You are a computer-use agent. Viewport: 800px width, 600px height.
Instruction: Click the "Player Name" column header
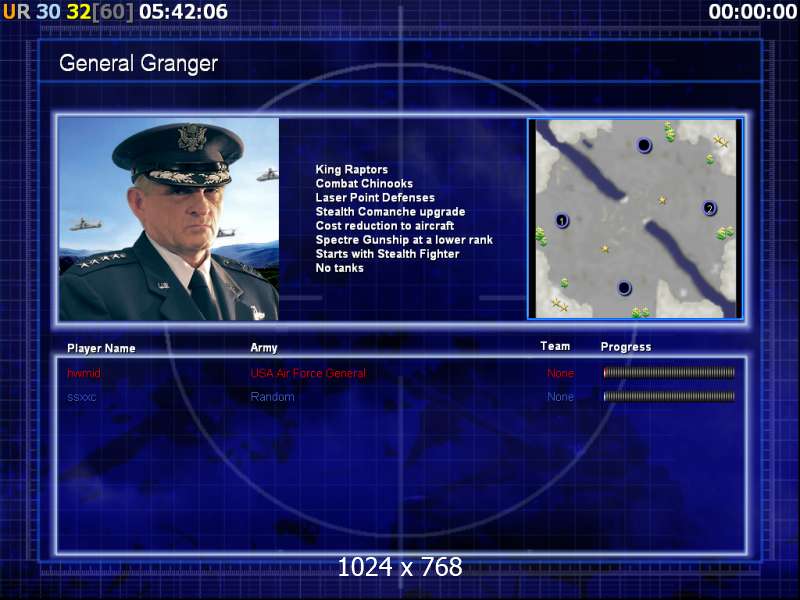pyautogui.click(x=101, y=348)
